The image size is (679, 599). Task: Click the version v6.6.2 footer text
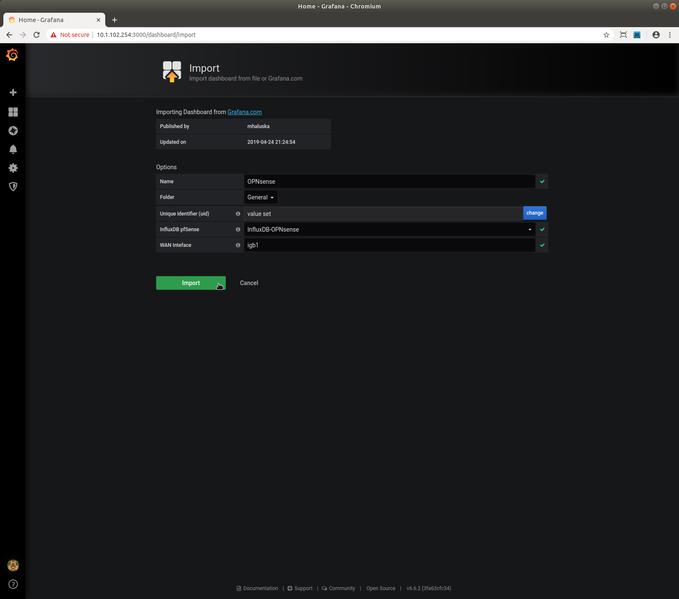[x=429, y=588]
